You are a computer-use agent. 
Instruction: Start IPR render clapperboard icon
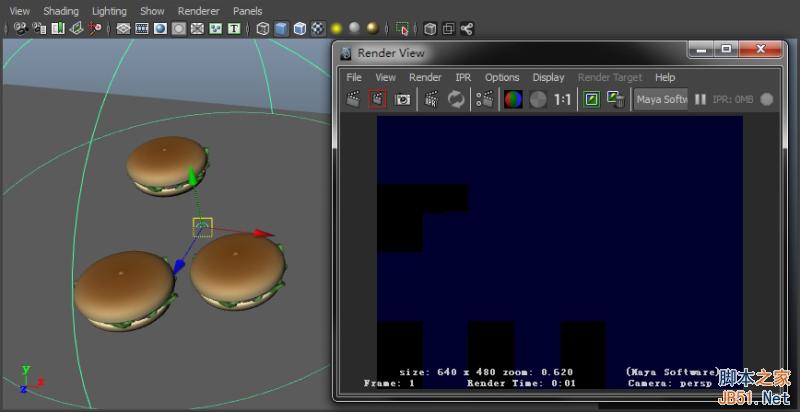(x=432, y=99)
